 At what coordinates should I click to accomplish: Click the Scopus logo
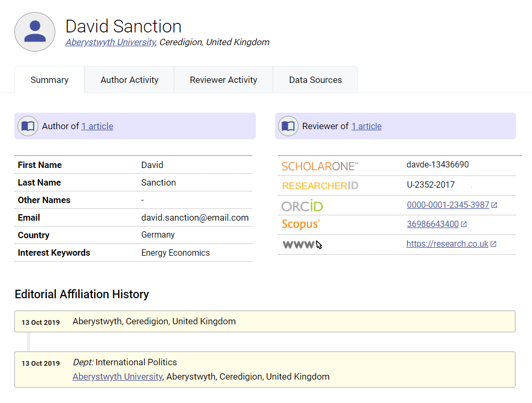coord(301,224)
